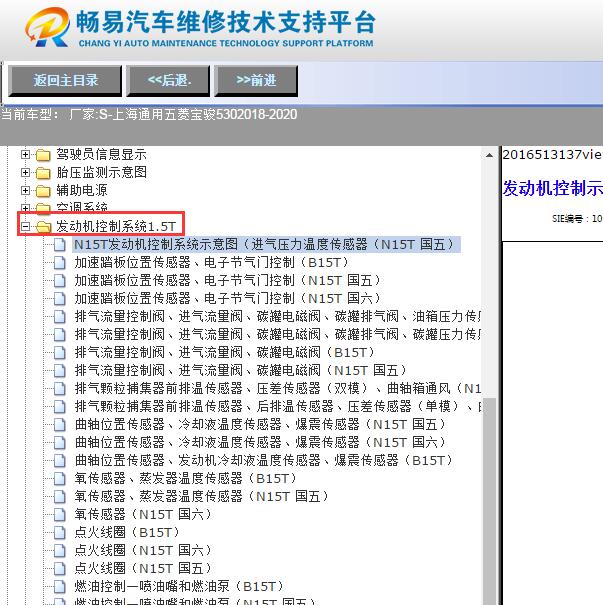This screenshot has height=605, width=603.
Task: Open 排气流量控制阀 碳罐压力传感器 document
Action: tap(277, 334)
